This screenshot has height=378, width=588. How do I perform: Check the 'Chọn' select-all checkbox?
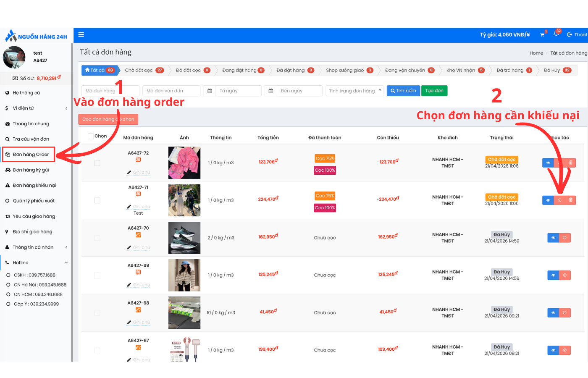tap(90, 136)
